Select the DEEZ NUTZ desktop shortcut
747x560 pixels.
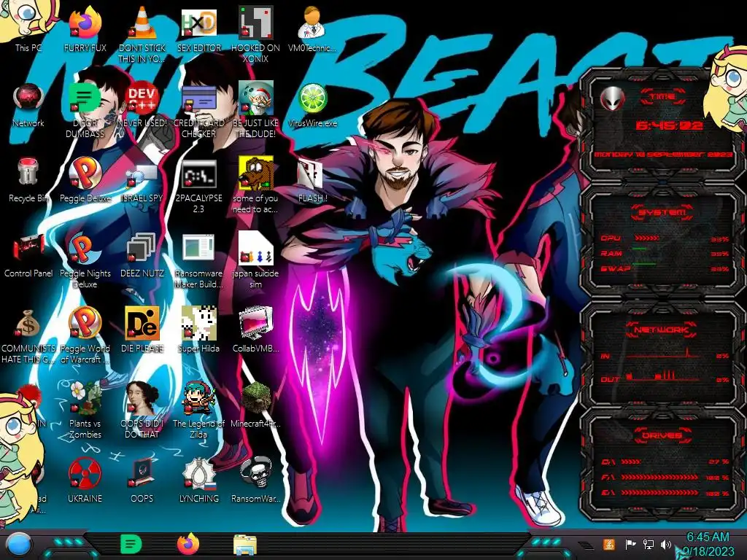pyautogui.click(x=142, y=254)
